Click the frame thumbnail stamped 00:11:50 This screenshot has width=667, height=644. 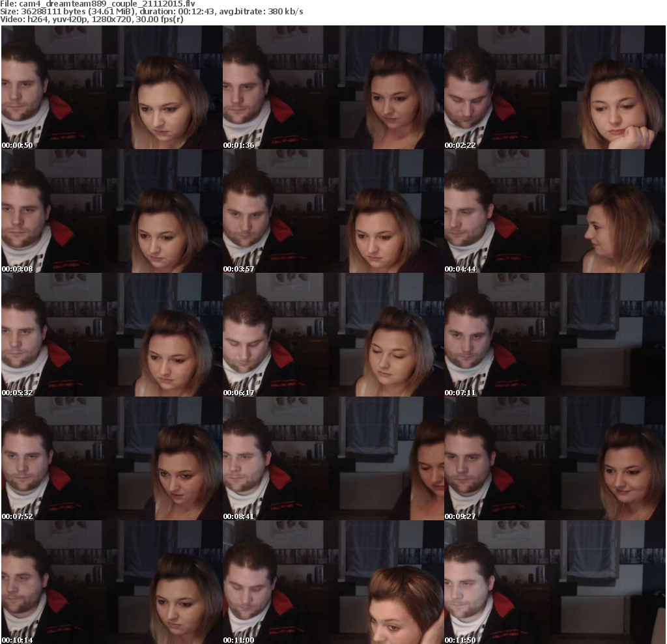tap(555, 582)
